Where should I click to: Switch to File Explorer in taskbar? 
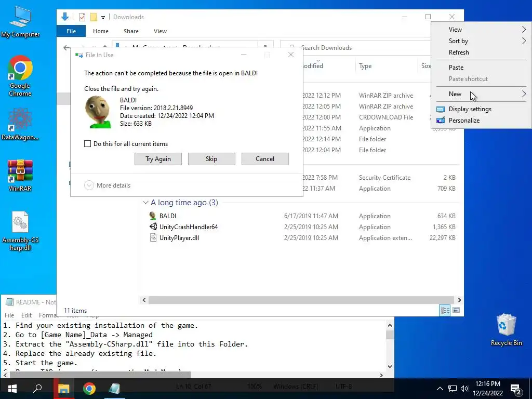pos(63,389)
